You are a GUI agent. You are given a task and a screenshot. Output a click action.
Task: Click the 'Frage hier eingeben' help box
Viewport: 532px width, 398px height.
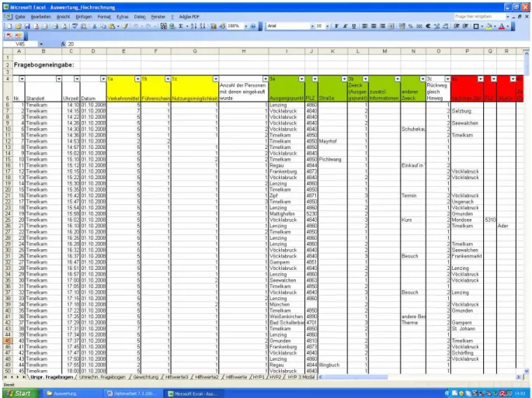[479, 16]
